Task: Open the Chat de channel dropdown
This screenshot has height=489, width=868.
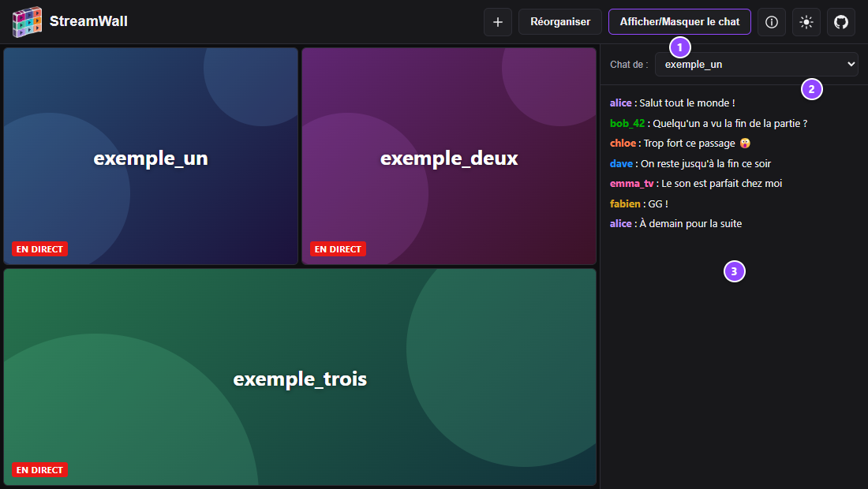Action: click(756, 65)
